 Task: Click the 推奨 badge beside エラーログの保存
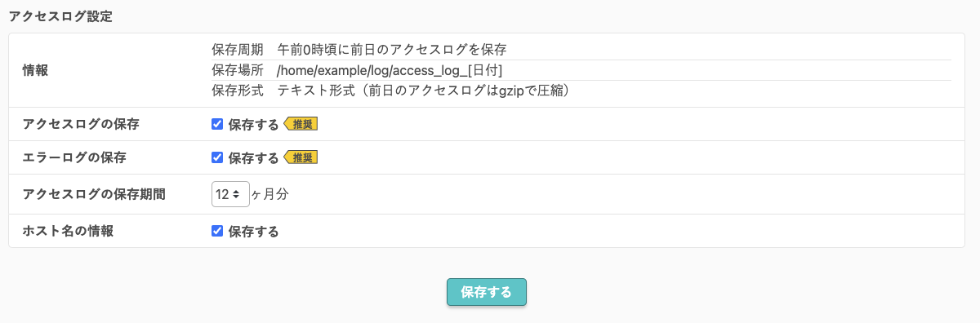(301, 157)
